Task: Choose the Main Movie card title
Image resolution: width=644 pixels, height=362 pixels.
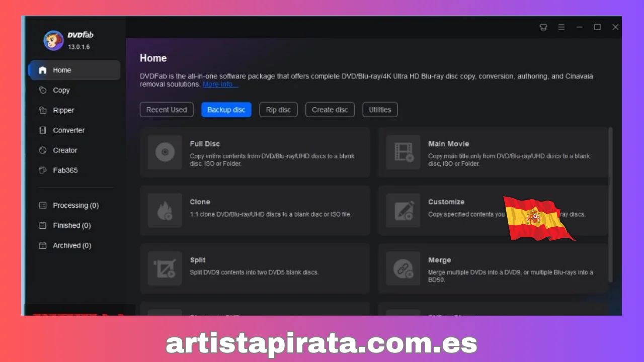Action: coord(448,144)
